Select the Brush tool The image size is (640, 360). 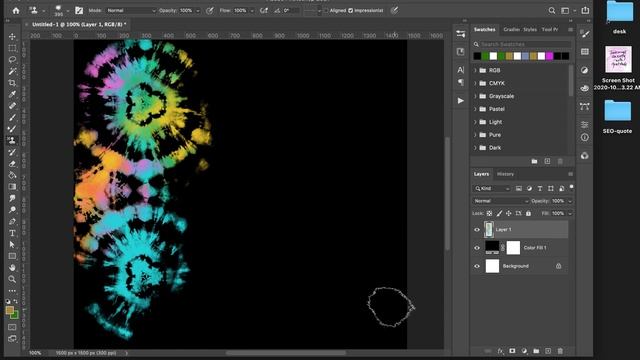(x=12, y=118)
